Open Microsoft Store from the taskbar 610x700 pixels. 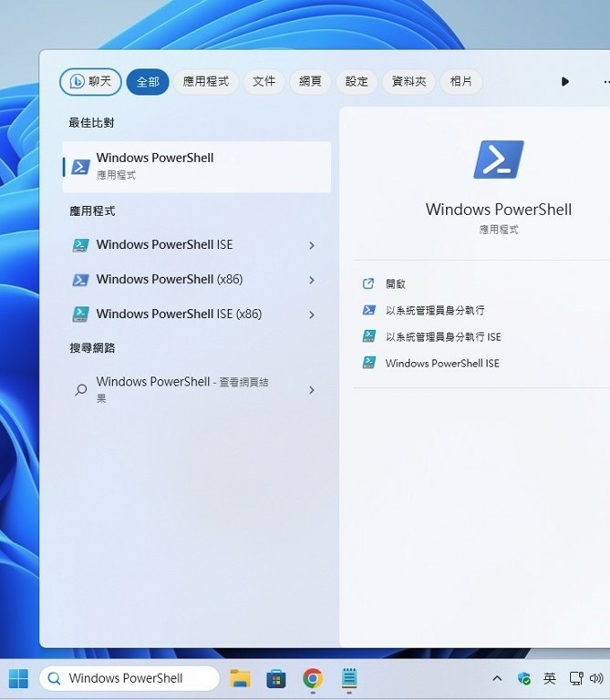(x=276, y=678)
